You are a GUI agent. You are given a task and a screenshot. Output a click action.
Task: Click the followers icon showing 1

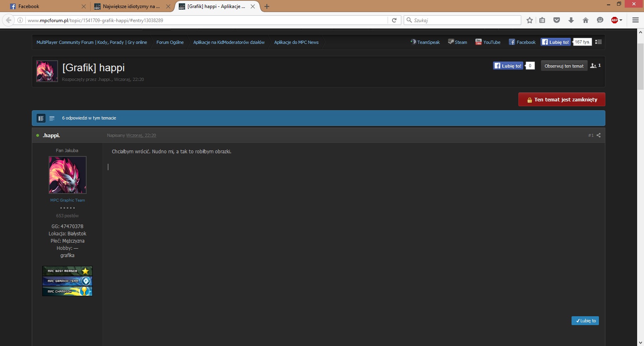(595, 66)
